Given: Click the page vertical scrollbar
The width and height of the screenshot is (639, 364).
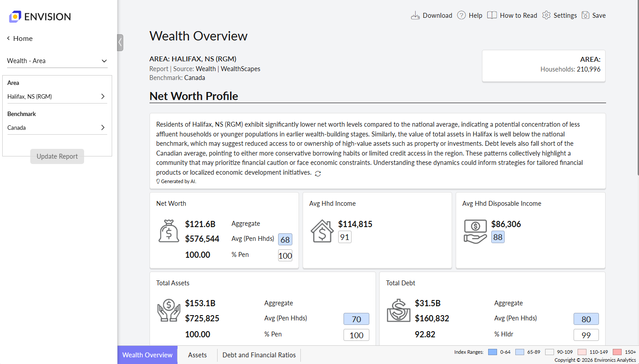Looking at the screenshot, I should point(637,89).
